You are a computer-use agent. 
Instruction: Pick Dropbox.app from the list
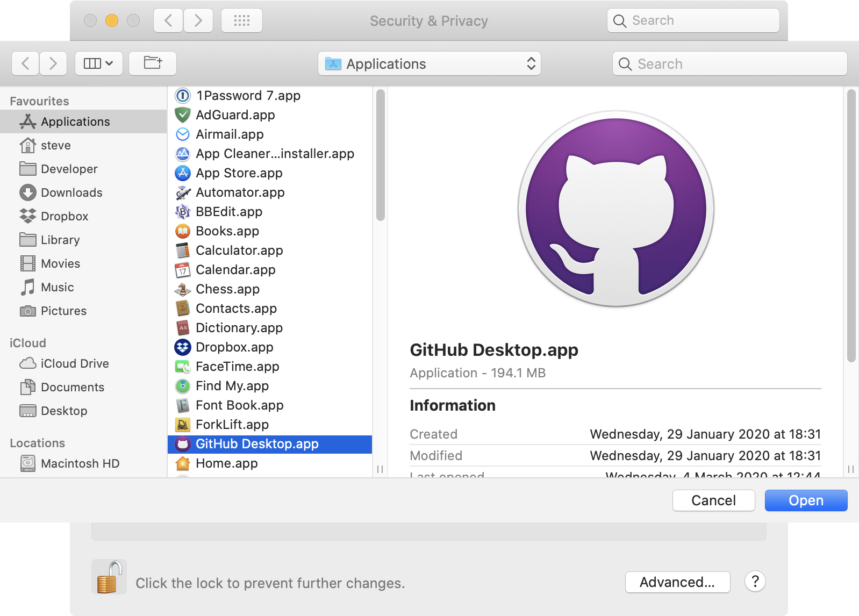[x=270, y=347]
